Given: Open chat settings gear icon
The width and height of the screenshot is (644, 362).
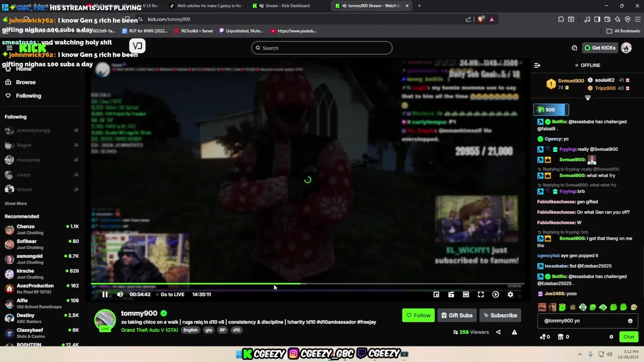Looking at the screenshot, I should pyautogui.click(x=611, y=337).
